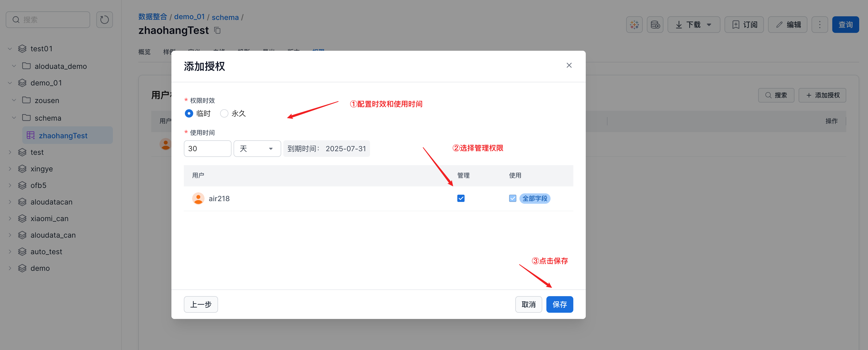This screenshot has width=868, height=350.
Task: Uncheck the 管理 checkbox for air218
Action: point(461,198)
